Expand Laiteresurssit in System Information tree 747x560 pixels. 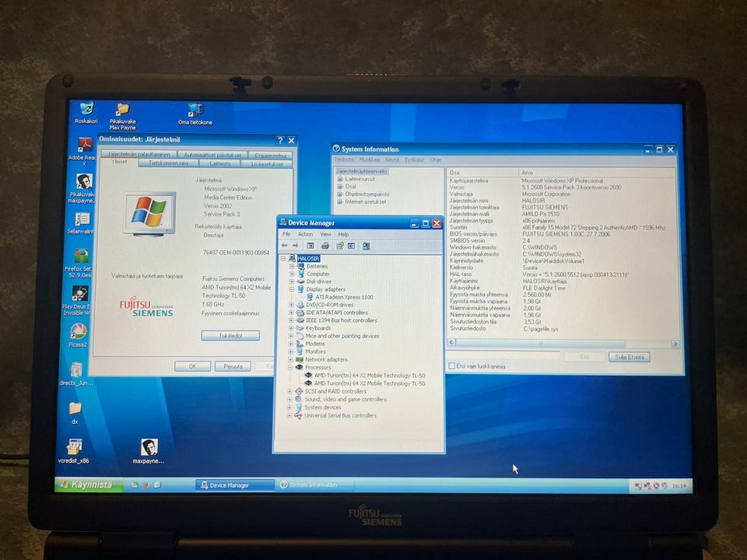tap(340, 180)
